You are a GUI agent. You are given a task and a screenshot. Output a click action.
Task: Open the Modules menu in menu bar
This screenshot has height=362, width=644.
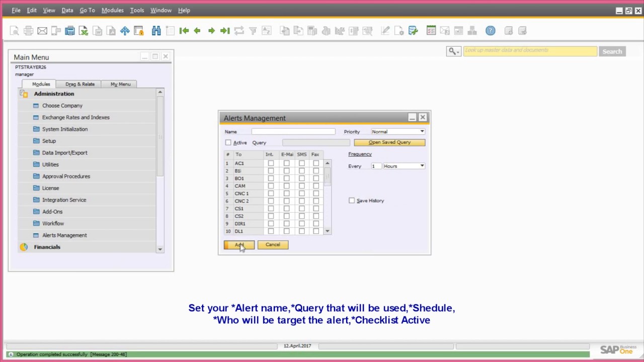coord(112,10)
